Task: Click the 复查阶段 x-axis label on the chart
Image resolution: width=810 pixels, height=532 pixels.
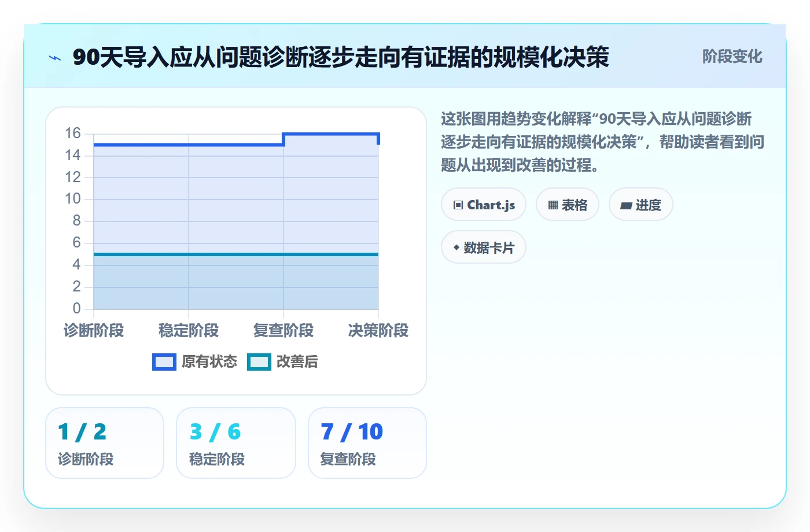Action: 283,331
